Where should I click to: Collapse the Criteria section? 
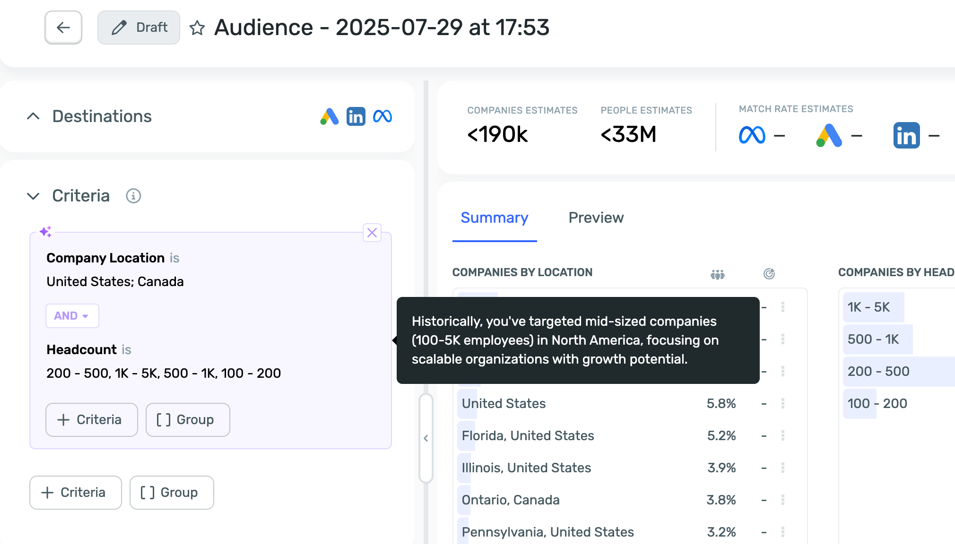tap(33, 196)
